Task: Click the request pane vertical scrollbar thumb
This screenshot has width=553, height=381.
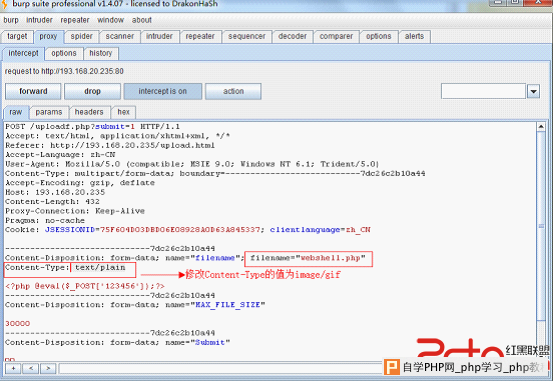Action: pyautogui.click(x=541, y=226)
